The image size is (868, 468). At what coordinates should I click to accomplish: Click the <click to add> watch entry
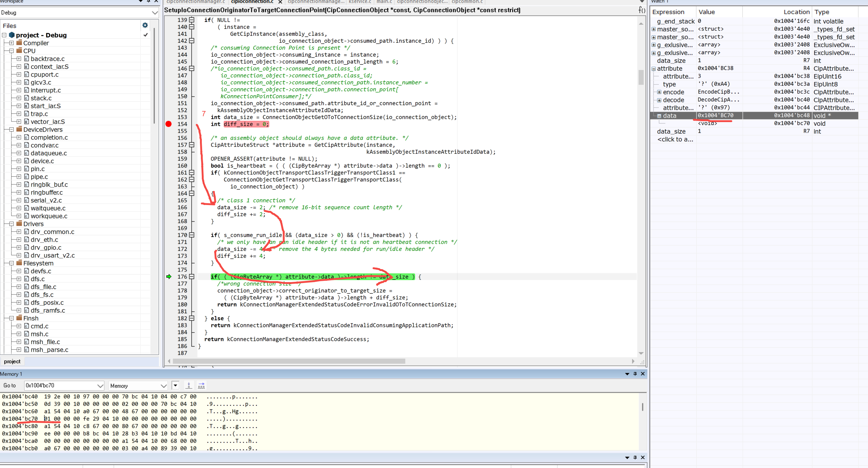tap(675, 139)
